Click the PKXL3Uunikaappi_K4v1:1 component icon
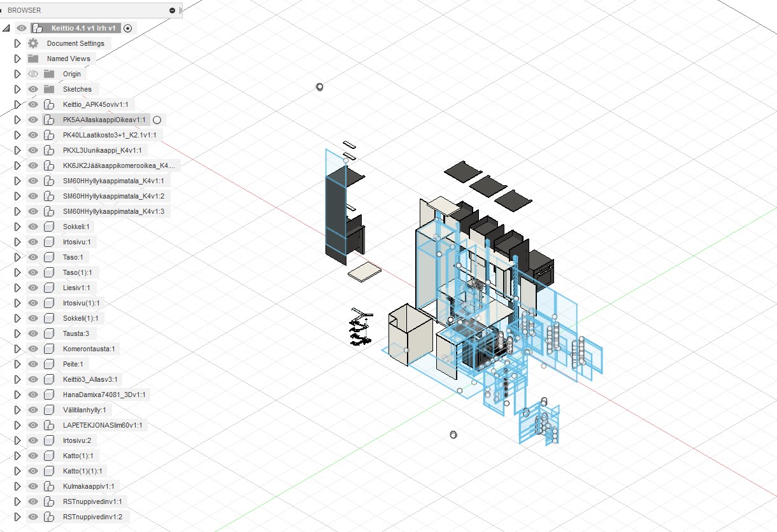Viewport: 777px width, 532px height. coord(50,150)
